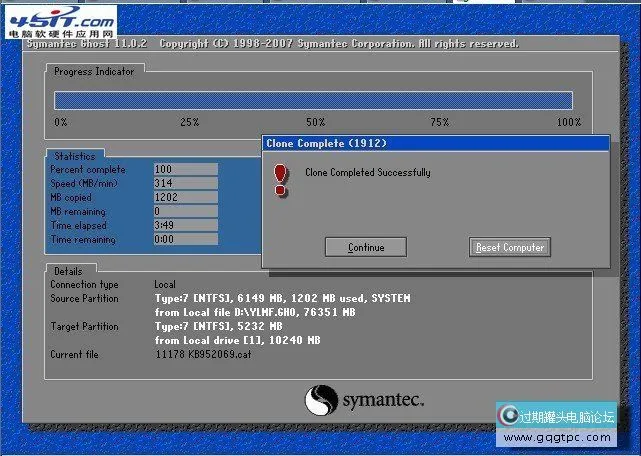This screenshot has height=456, width=641.
Task: Click the 50% progress scale label
Action: 316,122
